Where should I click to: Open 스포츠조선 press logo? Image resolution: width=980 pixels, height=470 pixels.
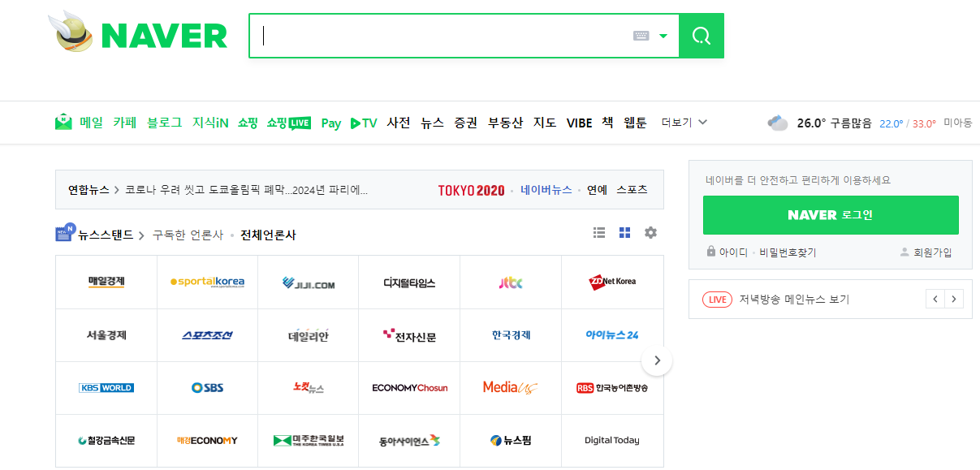click(x=208, y=335)
